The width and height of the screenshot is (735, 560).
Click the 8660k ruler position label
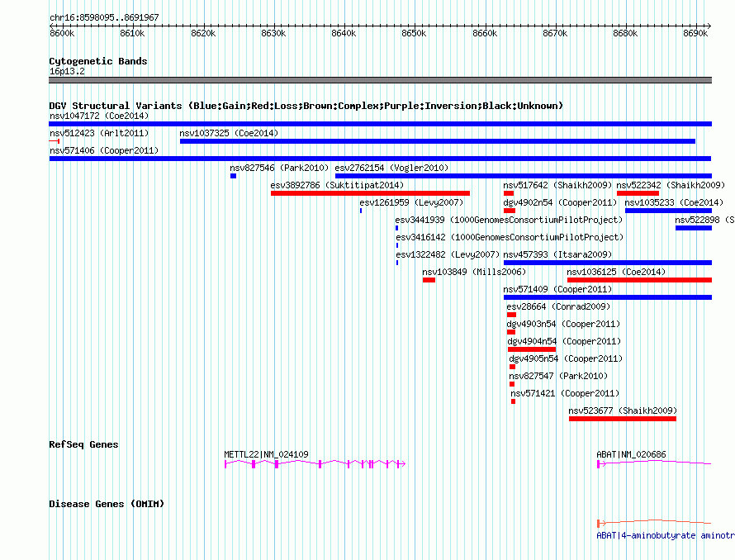click(x=485, y=33)
